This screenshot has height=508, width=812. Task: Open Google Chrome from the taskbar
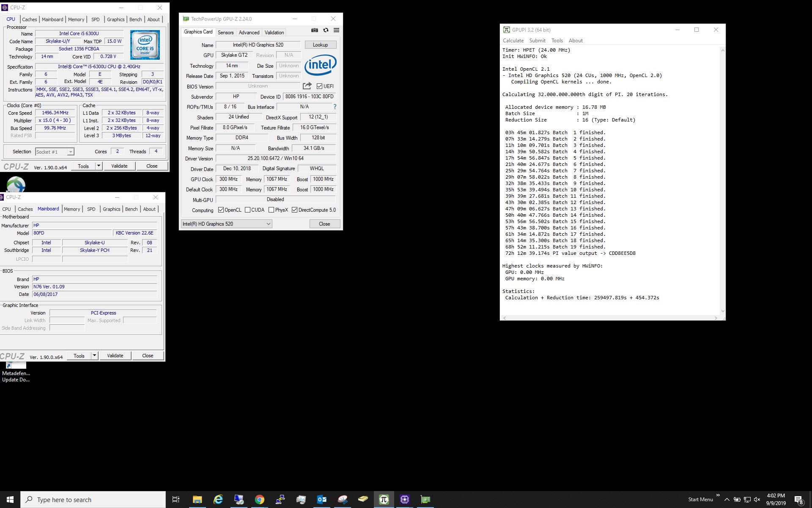259,500
